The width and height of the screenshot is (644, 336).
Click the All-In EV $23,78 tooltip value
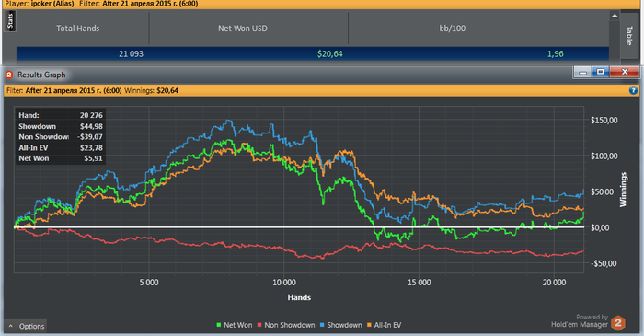pos(91,148)
